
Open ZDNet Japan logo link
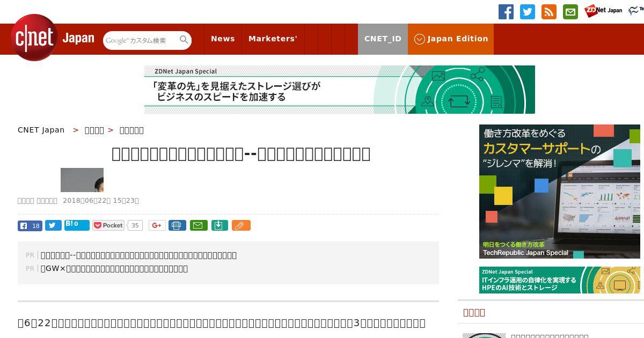(x=603, y=10)
